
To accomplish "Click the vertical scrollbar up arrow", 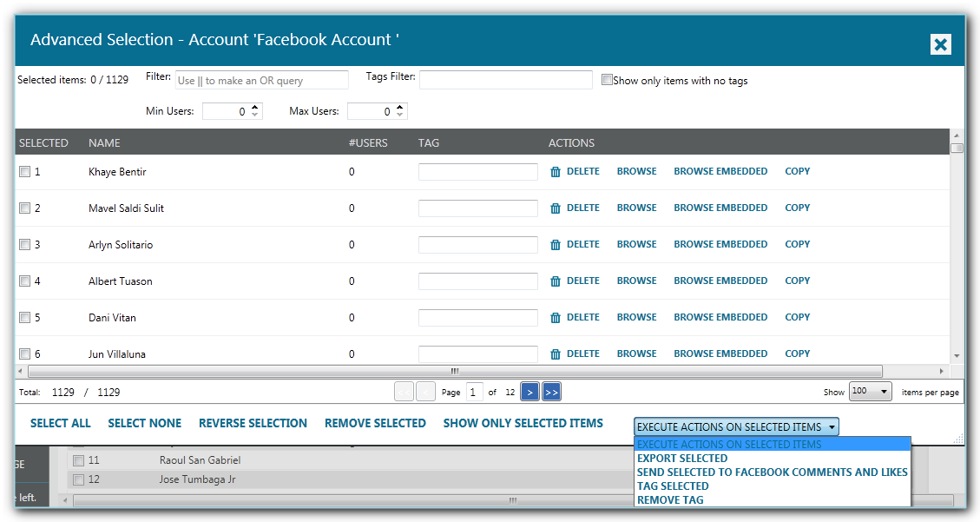I will [957, 135].
